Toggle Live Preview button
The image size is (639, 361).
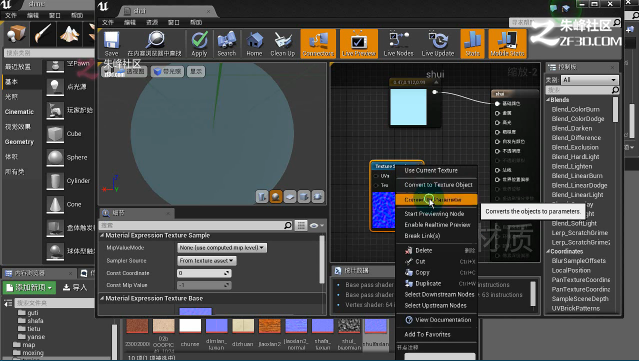click(359, 44)
